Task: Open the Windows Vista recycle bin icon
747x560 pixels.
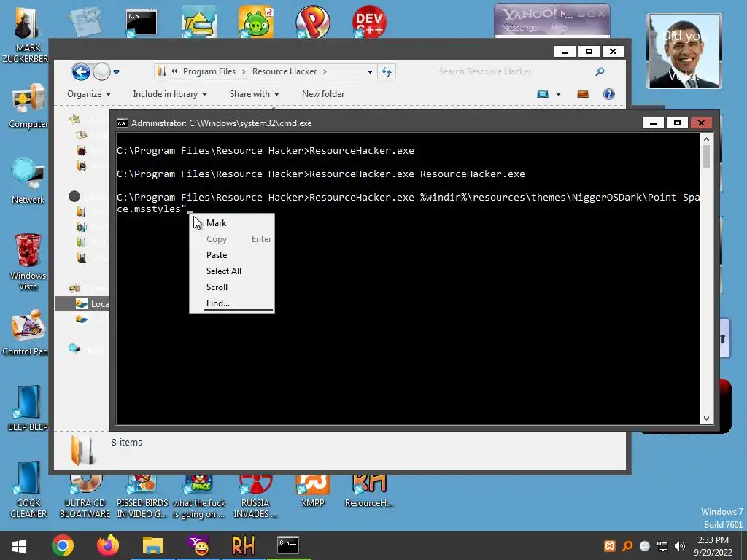Action: click(x=28, y=262)
